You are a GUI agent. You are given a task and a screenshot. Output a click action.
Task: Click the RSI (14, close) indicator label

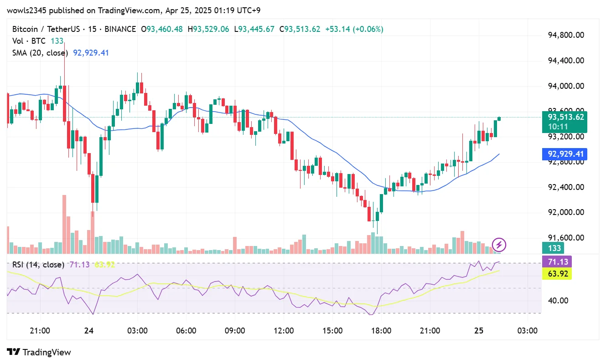coord(38,265)
